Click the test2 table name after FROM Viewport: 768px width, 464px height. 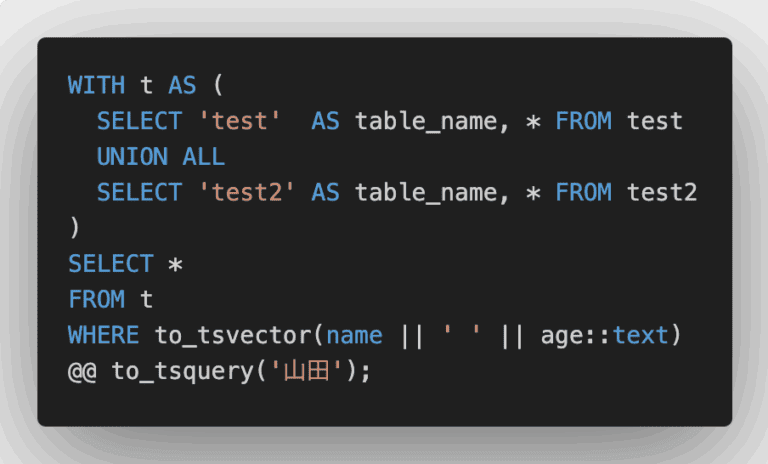pyautogui.click(x=662, y=192)
